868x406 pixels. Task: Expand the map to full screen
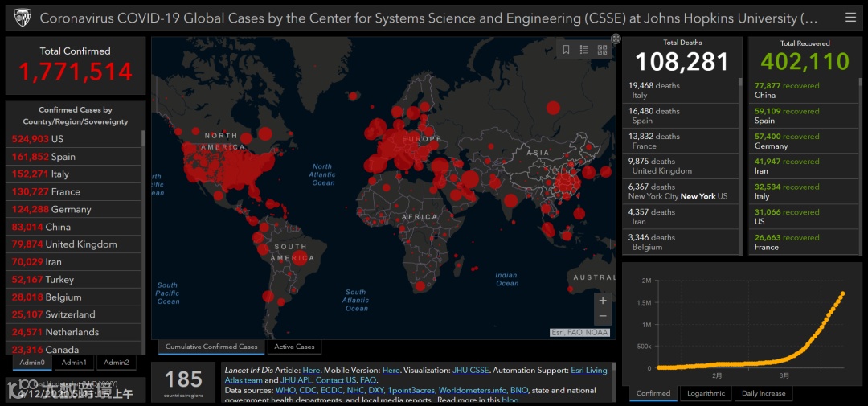click(616, 38)
